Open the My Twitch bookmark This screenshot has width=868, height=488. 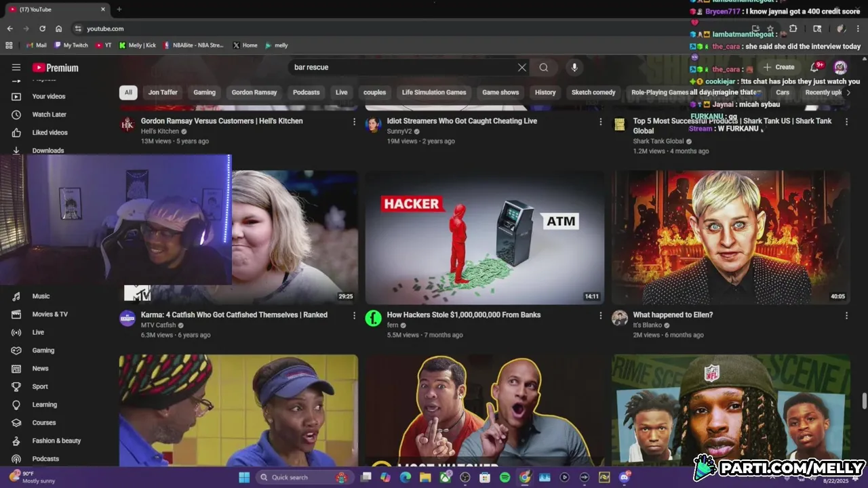pyautogui.click(x=71, y=45)
